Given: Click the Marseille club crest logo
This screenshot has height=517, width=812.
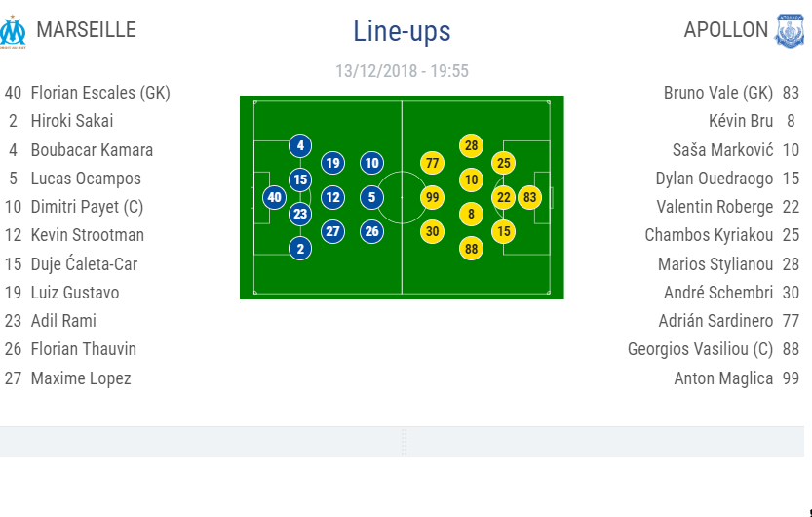Looking at the screenshot, I should (14, 31).
